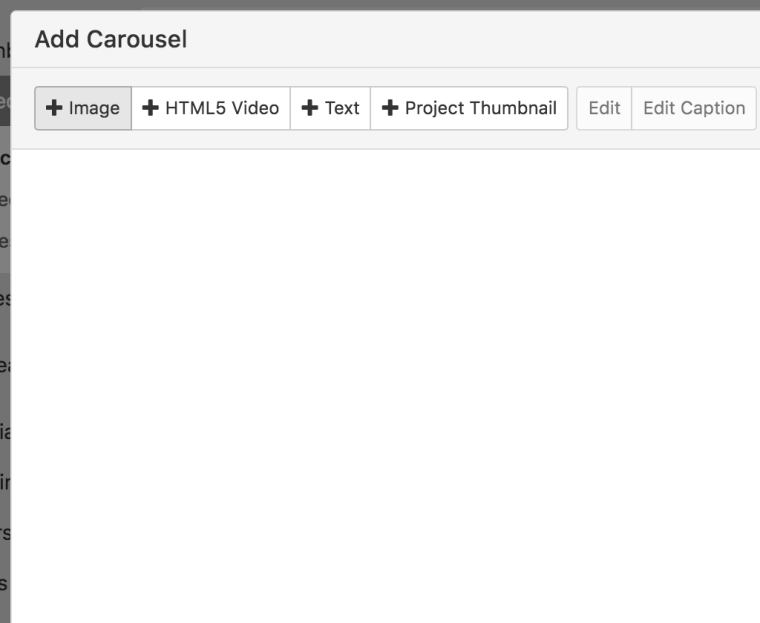Click the Add Carousel dialog title
Viewport: 760px width, 623px height.
(x=111, y=40)
